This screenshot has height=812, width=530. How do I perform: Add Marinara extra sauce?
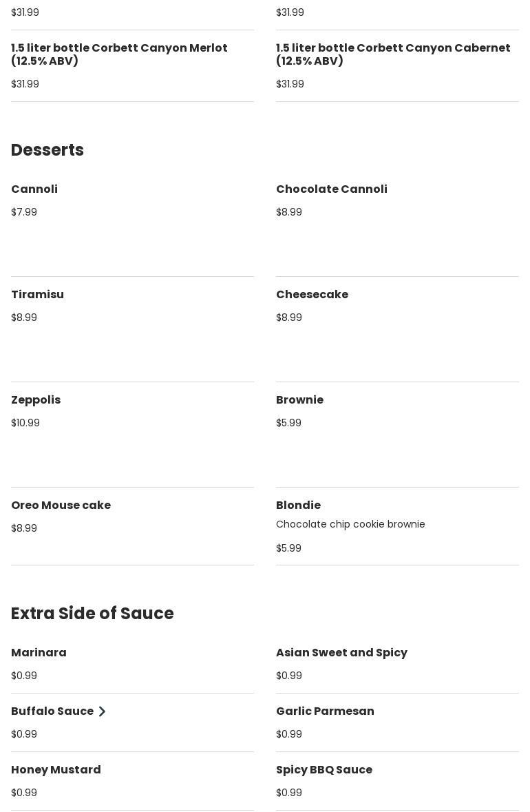point(39,653)
